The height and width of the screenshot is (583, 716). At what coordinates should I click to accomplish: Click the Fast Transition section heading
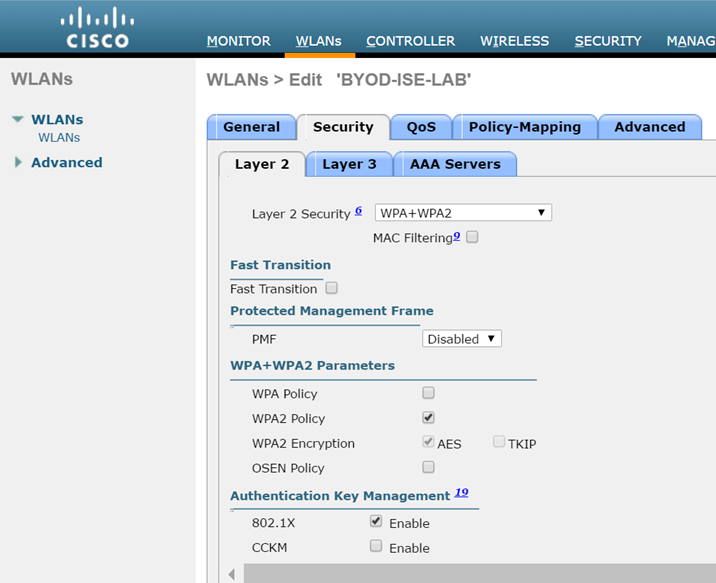pos(280,265)
